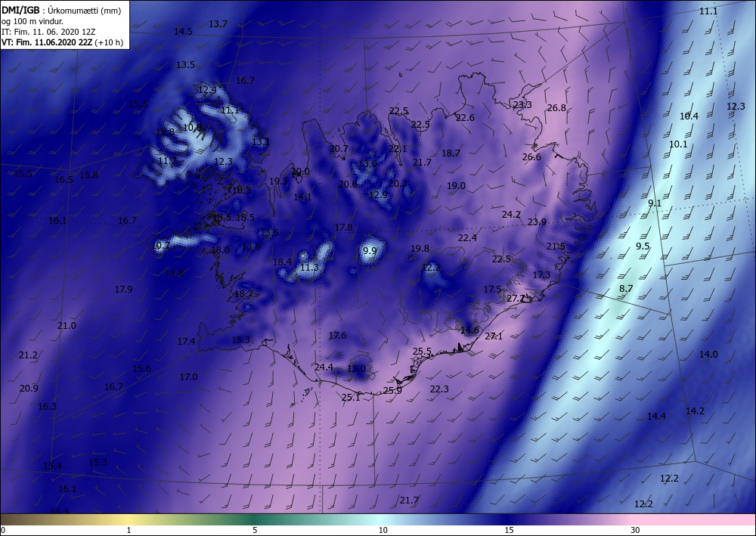This screenshot has width=756, height=536.
Task: Click the 9.1 value in the pale band
Action: (x=655, y=203)
